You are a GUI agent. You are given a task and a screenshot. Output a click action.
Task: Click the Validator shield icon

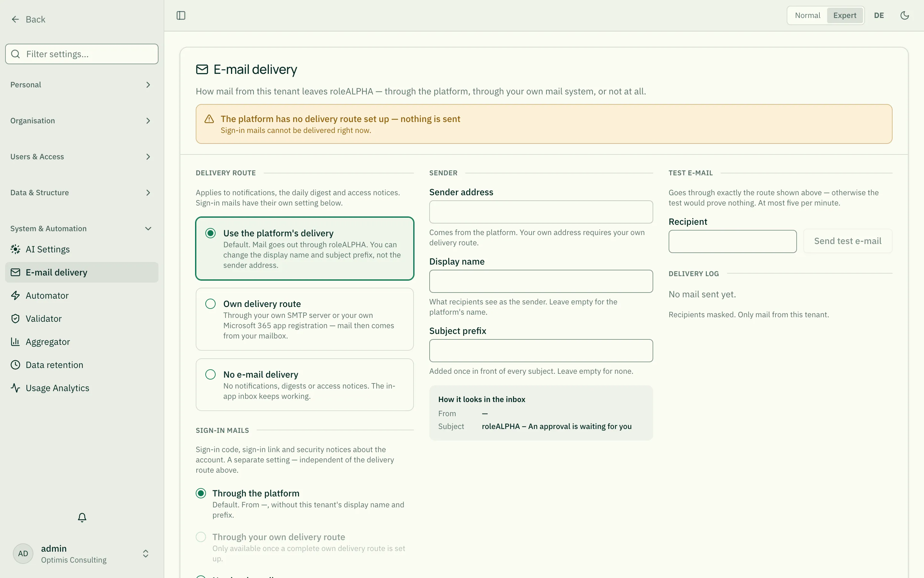[15, 319]
